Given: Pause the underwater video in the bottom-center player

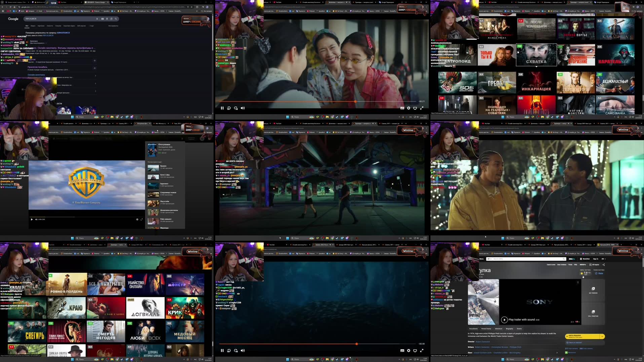Looking at the screenshot, I should [222, 351].
